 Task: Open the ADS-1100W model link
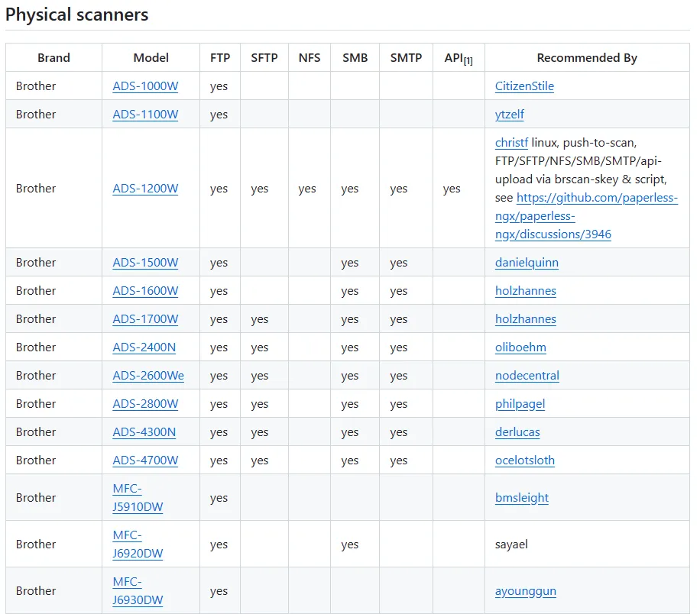(x=145, y=115)
